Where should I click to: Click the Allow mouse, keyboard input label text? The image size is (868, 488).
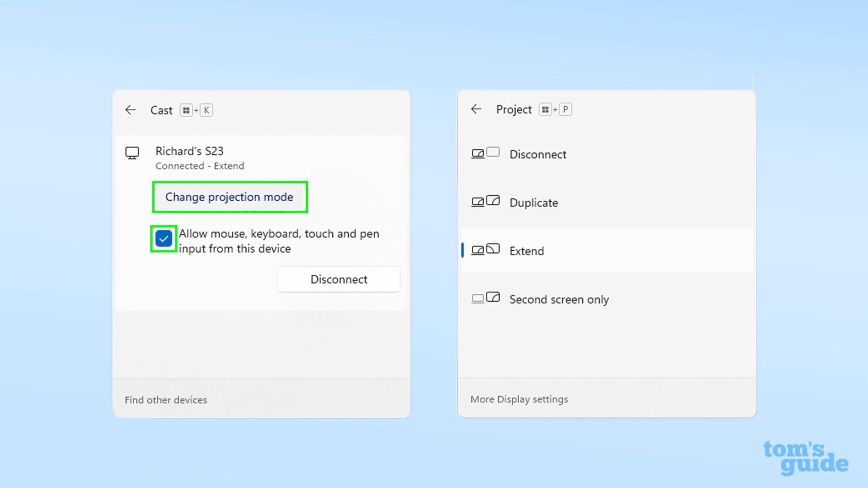click(279, 241)
